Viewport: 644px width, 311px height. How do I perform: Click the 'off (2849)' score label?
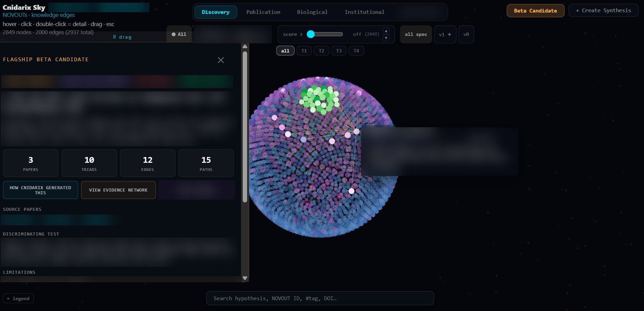[366, 34]
